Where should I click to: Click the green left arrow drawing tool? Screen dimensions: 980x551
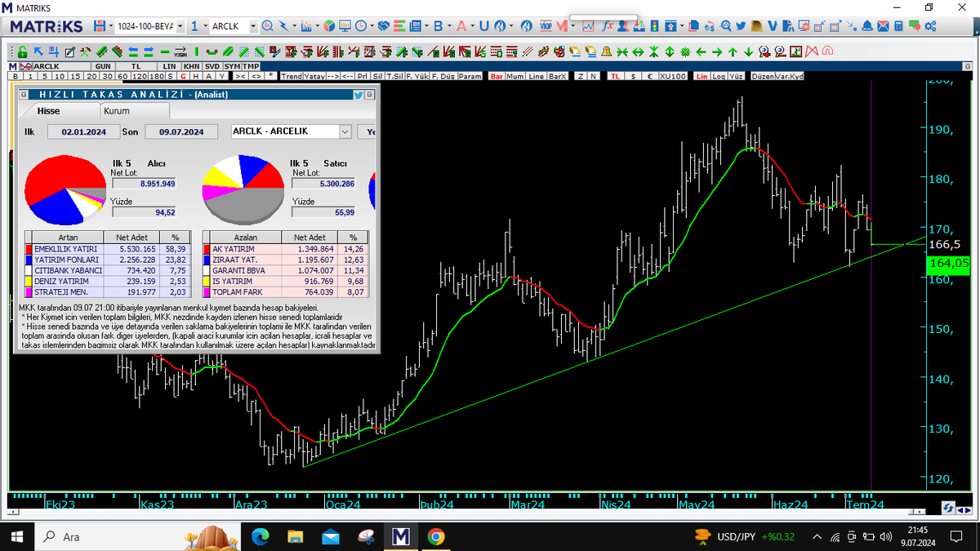pyautogui.click(x=701, y=51)
